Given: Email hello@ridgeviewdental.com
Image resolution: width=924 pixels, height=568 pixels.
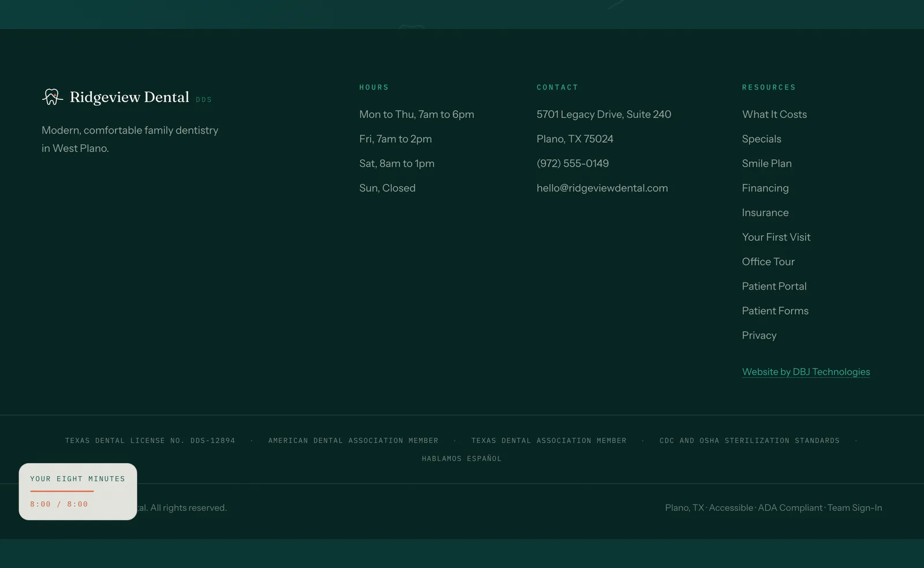Looking at the screenshot, I should 602,188.
